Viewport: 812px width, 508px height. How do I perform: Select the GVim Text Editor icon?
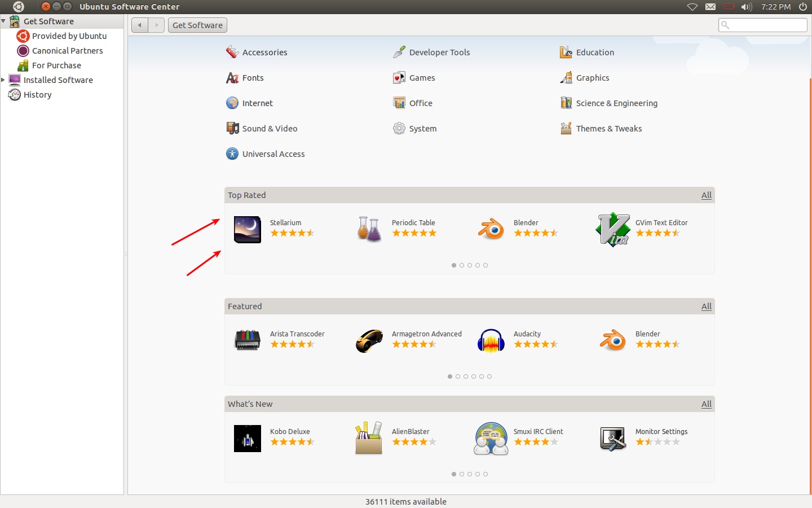(613, 230)
